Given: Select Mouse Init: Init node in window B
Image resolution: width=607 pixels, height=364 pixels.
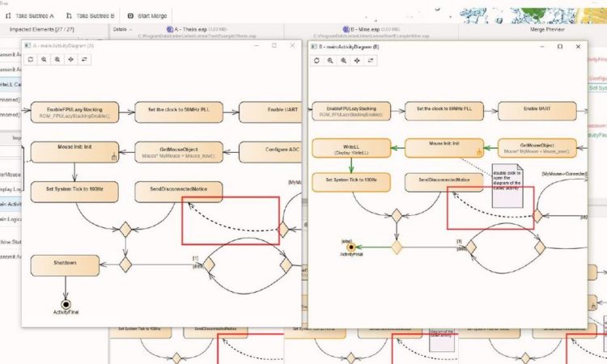Looking at the screenshot, I should (444, 148).
